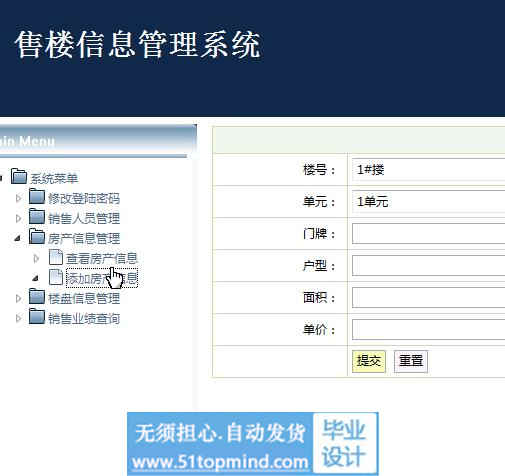Expand the 销售人员管理 tree node arrow

tap(18, 218)
